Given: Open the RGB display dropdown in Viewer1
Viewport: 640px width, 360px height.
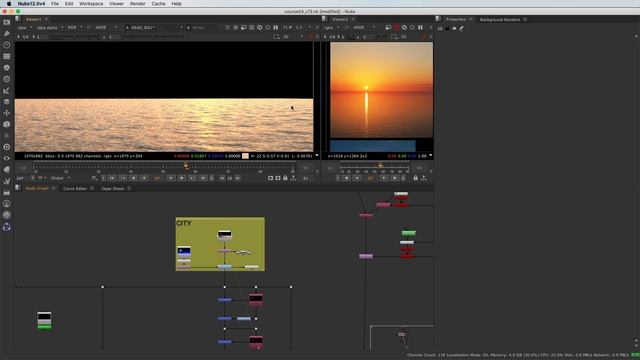Looking at the screenshot, I should 75,27.
